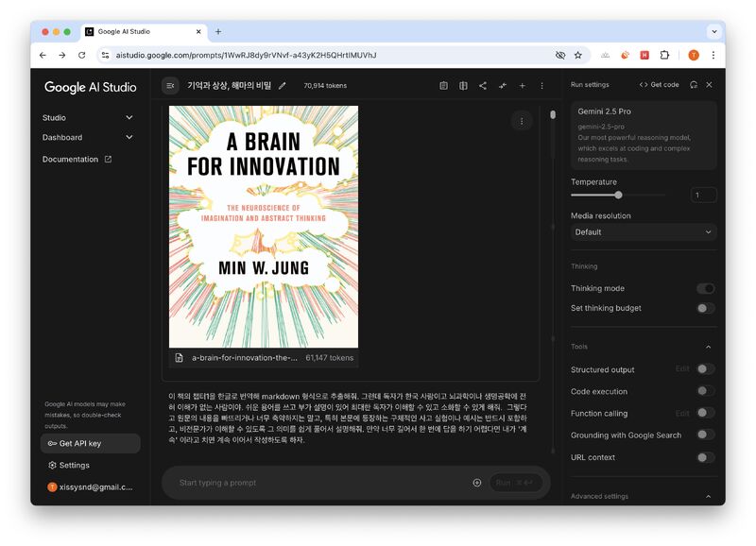Click the Get API key button

(90, 443)
